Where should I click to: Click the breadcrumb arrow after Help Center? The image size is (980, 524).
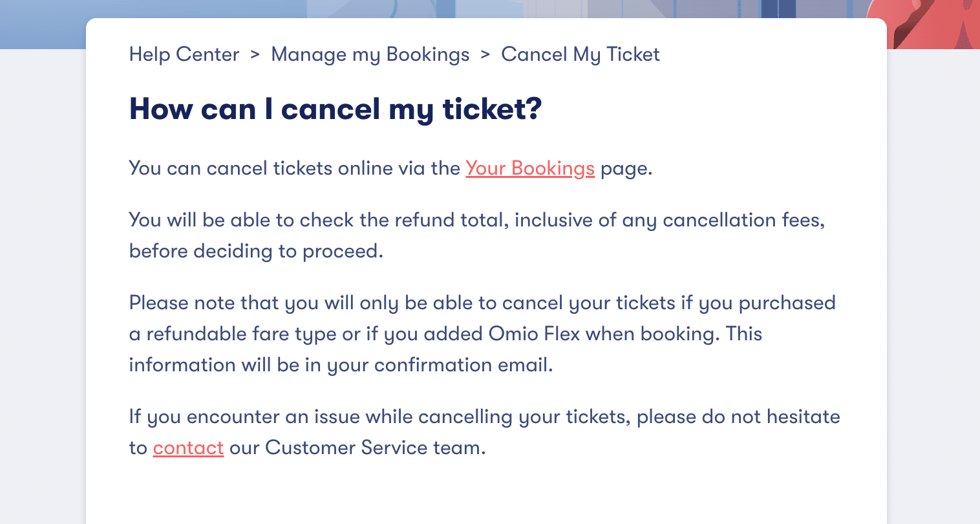click(255, 54)
